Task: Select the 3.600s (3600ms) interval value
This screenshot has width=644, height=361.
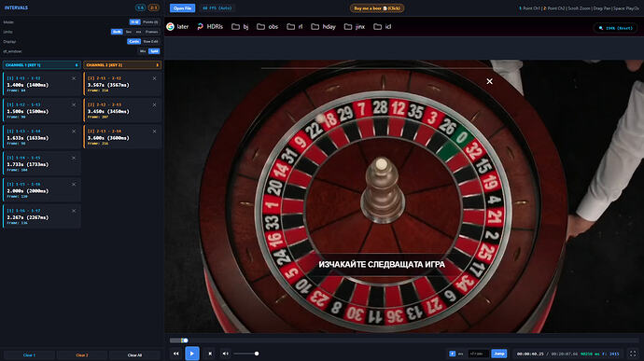Action: [108, 138]
